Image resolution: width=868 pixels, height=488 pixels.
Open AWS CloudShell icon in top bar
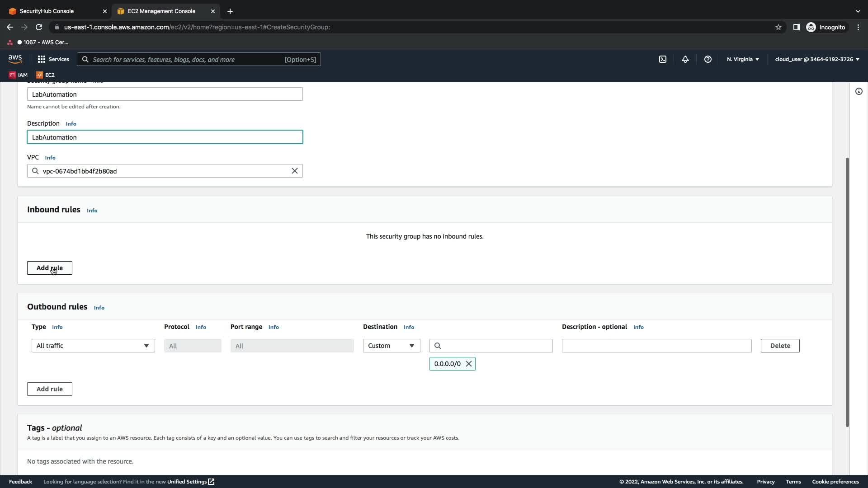tap(663, 59)
